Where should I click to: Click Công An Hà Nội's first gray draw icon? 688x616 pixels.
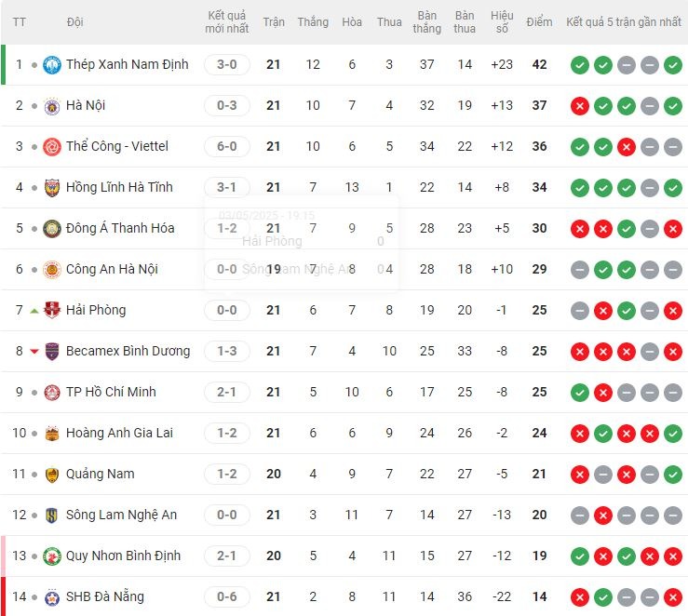(580, 270)
